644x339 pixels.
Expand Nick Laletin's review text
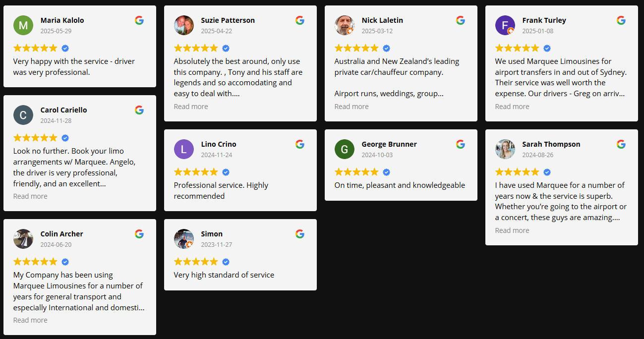(x=351, y=106)
